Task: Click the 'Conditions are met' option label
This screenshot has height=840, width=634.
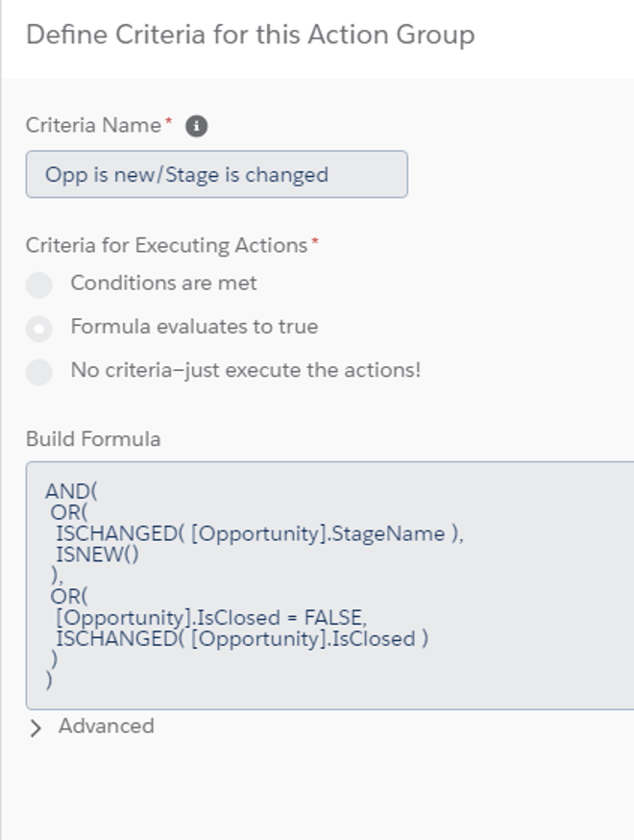Action: (163, 284)
